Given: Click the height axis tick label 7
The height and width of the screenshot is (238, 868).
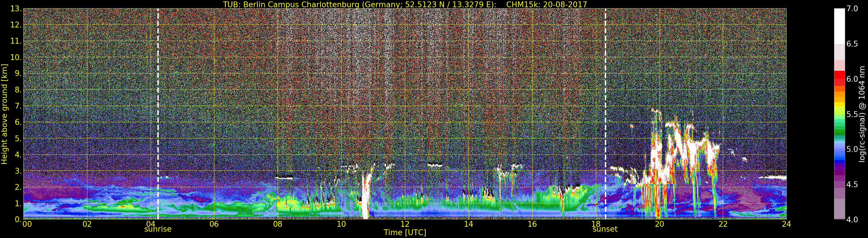Looking at the screenshot, I should (x=19, y=106).
